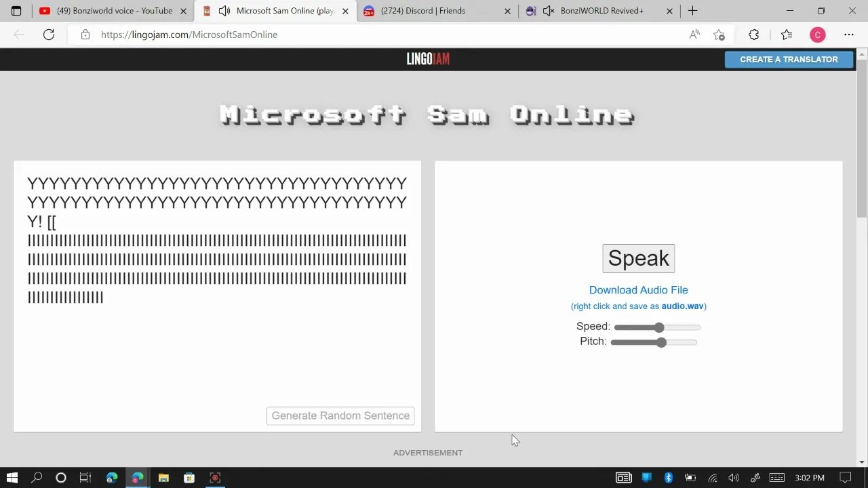Open browser Extensions menu
868x488 pixels.
click(x=754, y=35)
